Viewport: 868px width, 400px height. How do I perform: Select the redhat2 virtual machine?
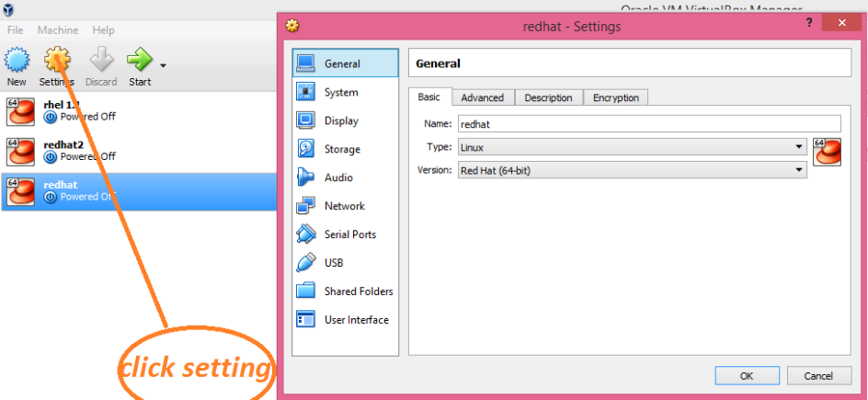pyautogui.click(x=139, y=151)
